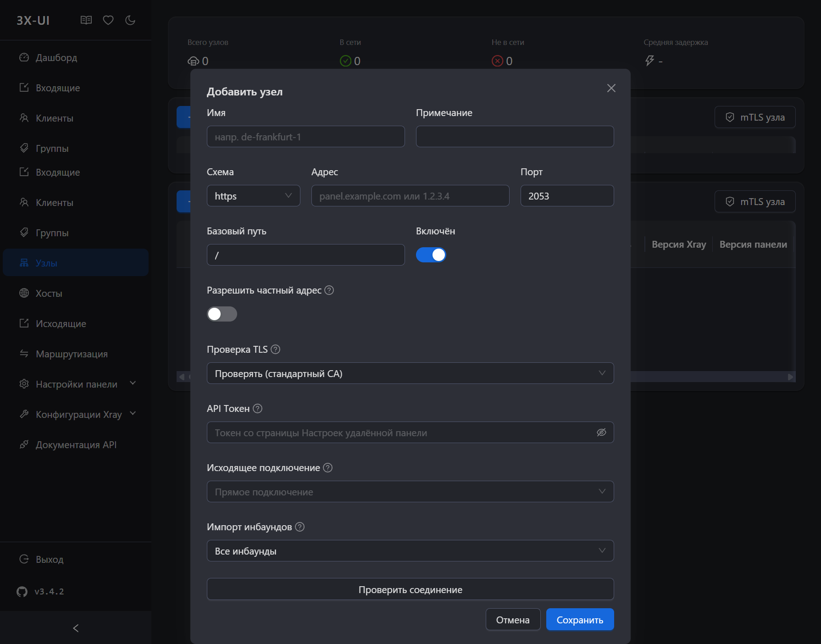The width and height of the screenshot is (821, 644).
Task: Click the Выход logout icon
Action: coord(24,559)
